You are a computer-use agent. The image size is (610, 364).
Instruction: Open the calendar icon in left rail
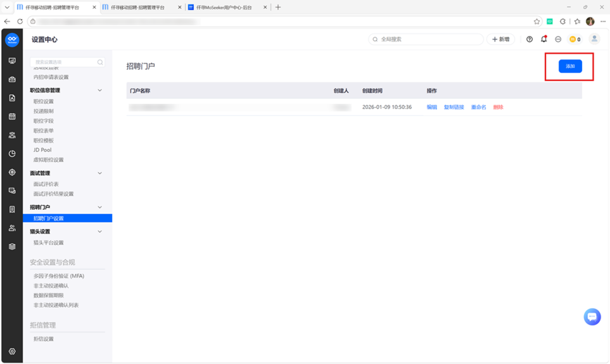click(x=12, y=116)
